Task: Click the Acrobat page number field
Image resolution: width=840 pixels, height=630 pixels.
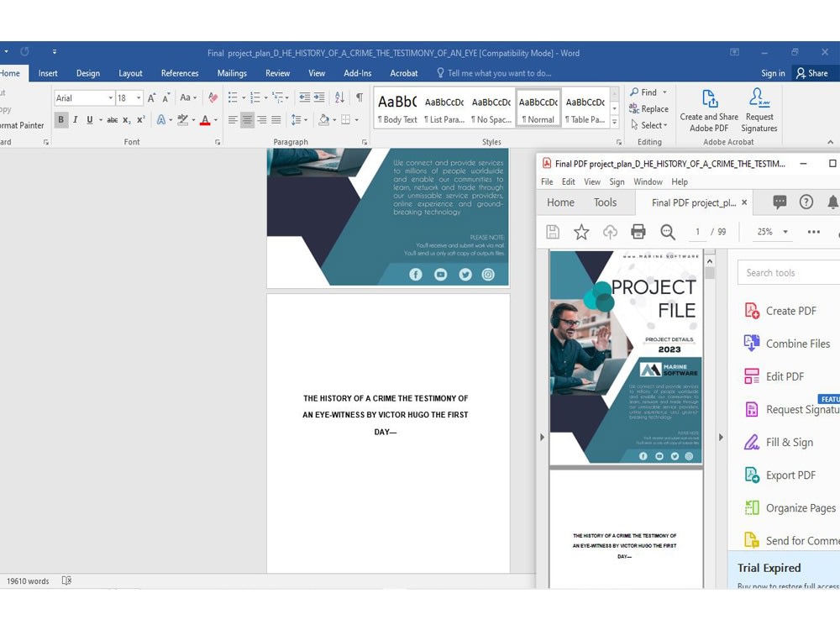Action: pyautogui.click(x=697, y=232)
